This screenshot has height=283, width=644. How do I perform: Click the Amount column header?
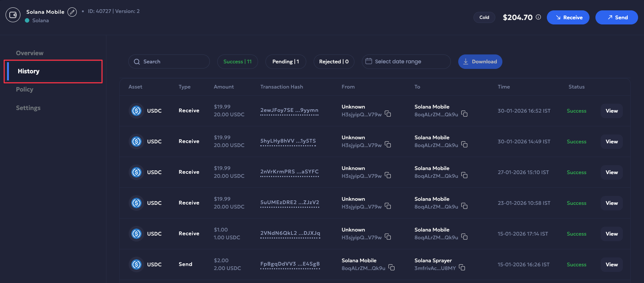224,87
